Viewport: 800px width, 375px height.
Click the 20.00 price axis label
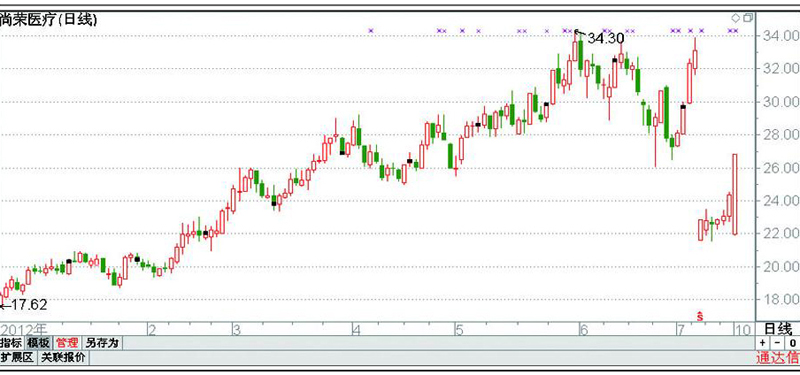pos(782,267)
